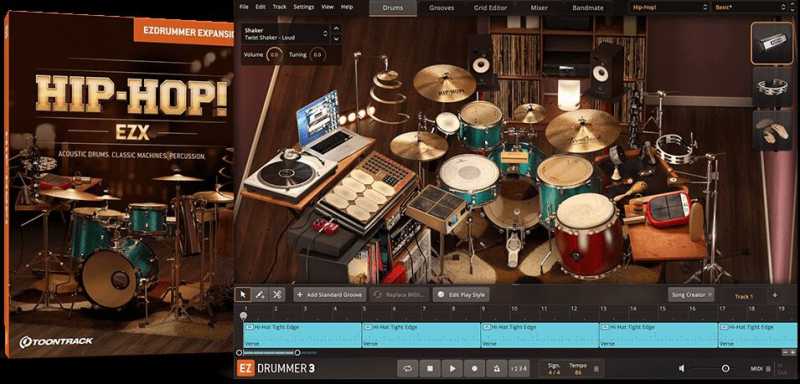Click the hi-hat cymbal
Screen dimensions: 800x384
(x=419, y=145)
